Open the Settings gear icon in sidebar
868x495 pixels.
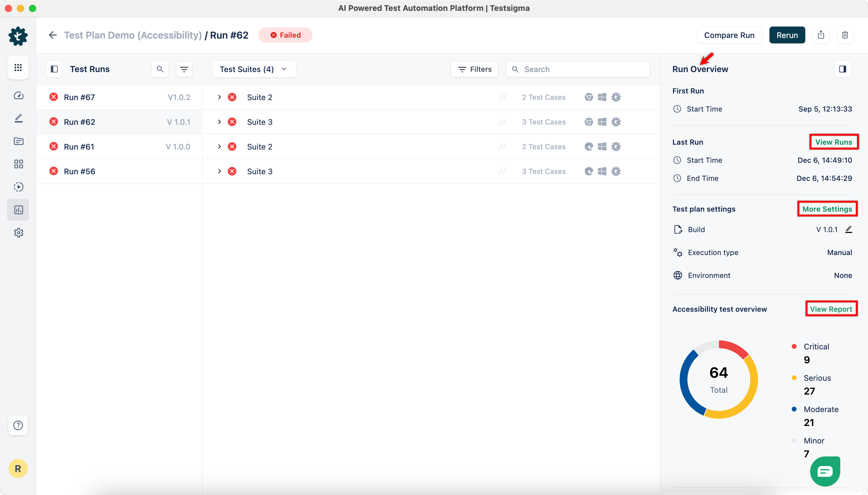(18, 232)
